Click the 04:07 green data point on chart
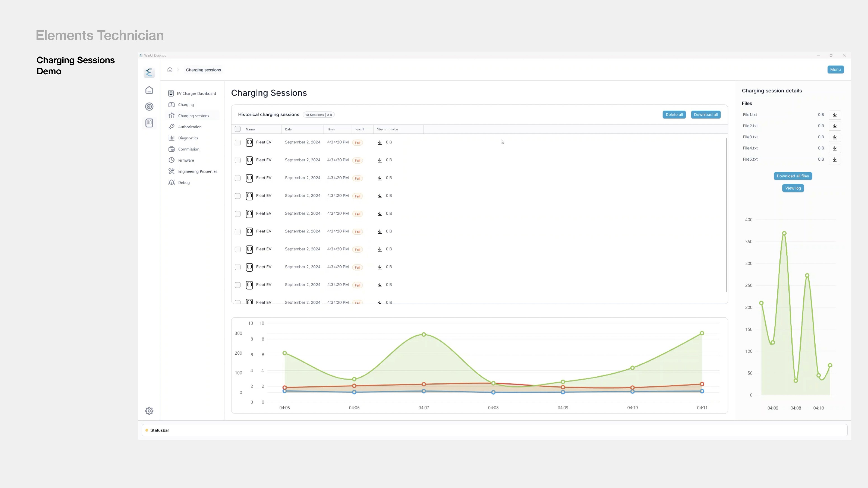Viewport: 868px width, 488px height. pyautogui.click(x=424, y=334)
